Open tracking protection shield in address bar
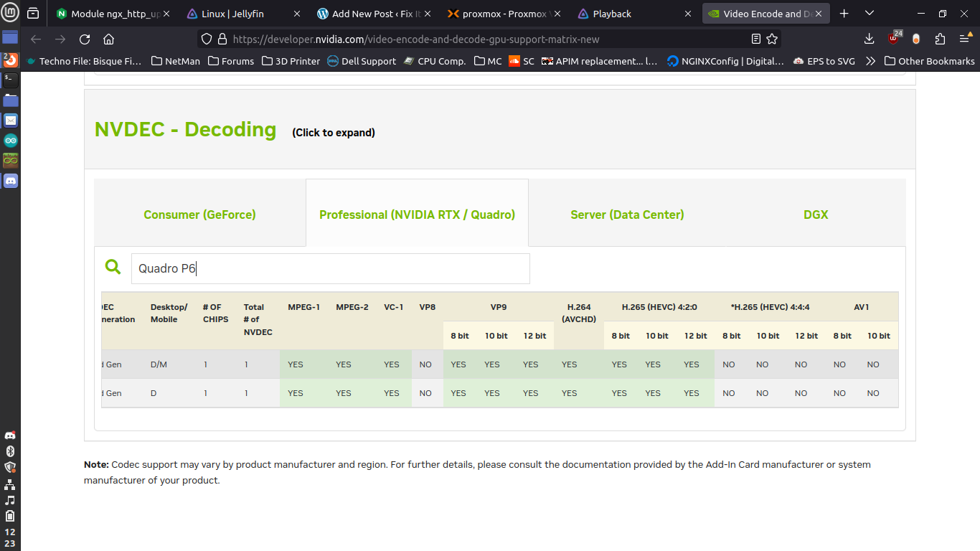 (x=207, y=39)
